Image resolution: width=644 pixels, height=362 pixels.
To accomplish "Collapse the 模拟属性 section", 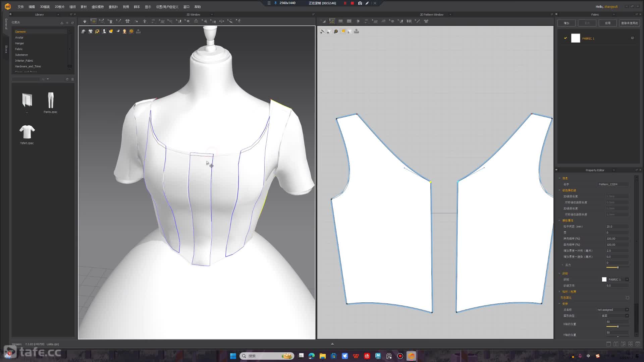I will 559,220.
